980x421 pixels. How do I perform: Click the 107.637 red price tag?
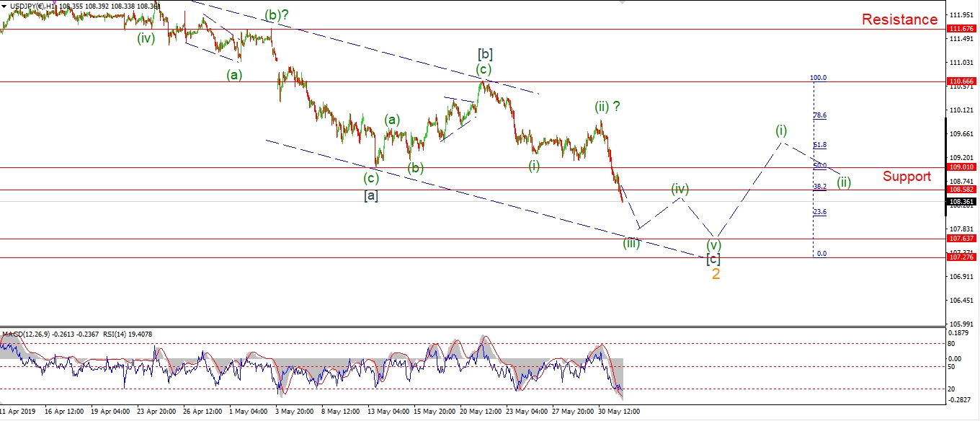[962, 239]
